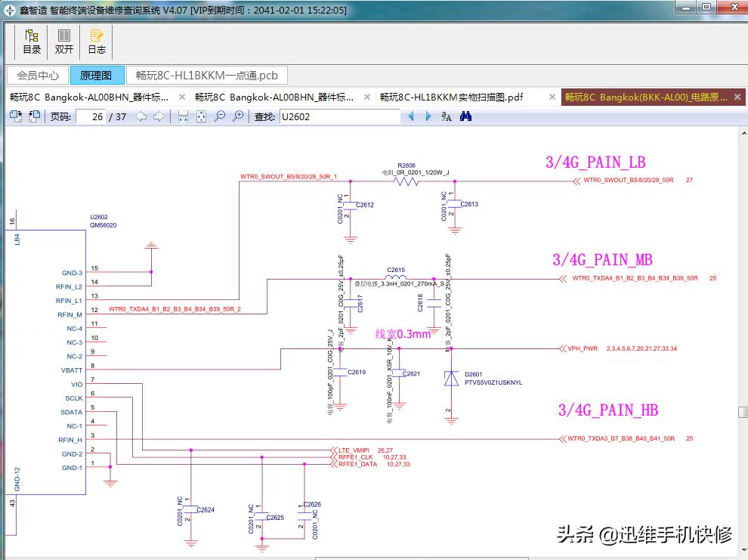Screen dimensions: 748x560
Task: Switch to the 原理图 tab
Action: pos(97,75)
